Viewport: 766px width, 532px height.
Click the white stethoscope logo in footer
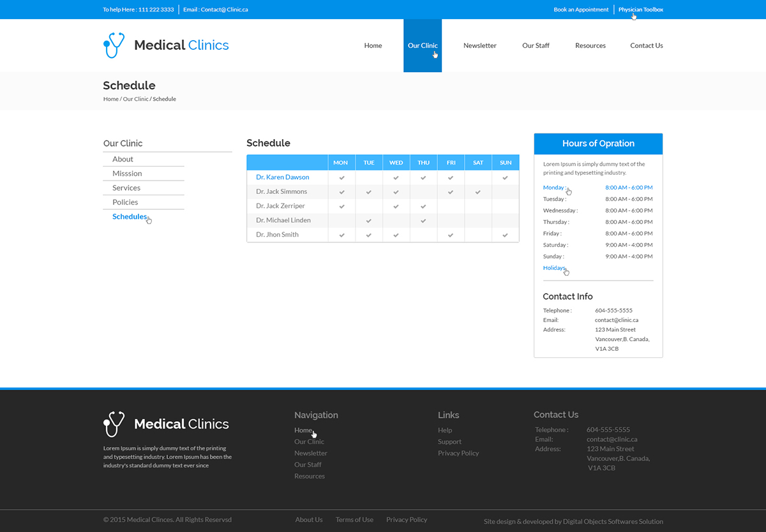[114, 424]
